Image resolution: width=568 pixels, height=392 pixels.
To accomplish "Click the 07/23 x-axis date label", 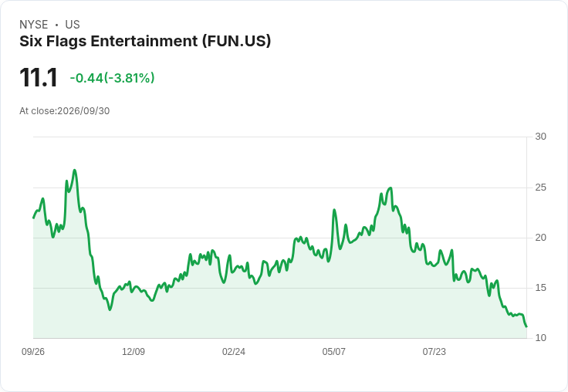I will [434, 351].
